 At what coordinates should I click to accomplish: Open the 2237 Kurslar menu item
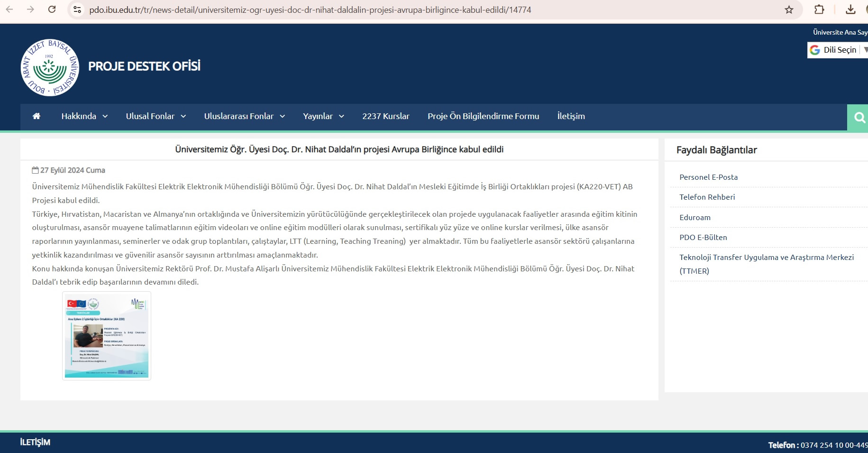click(x=385, y=116)
